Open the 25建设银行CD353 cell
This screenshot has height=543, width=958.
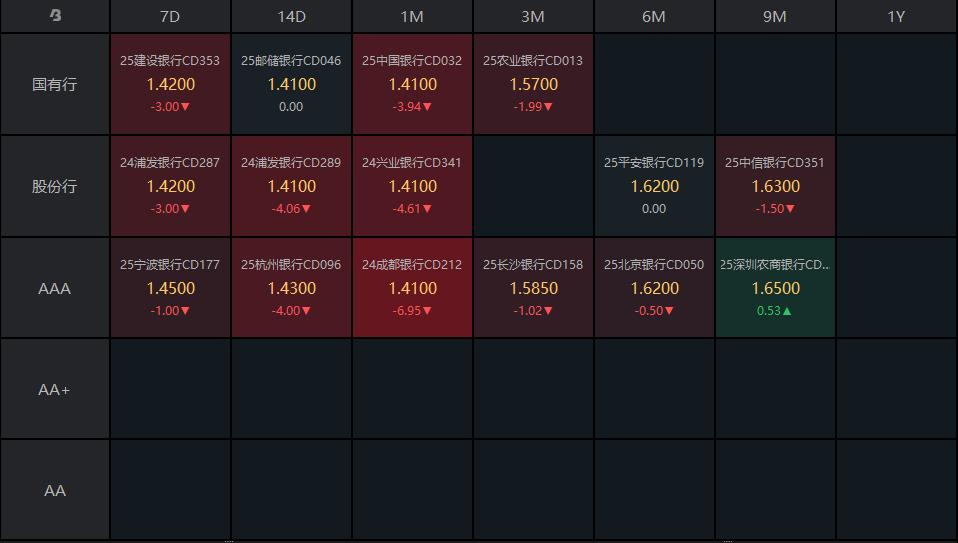170,84
